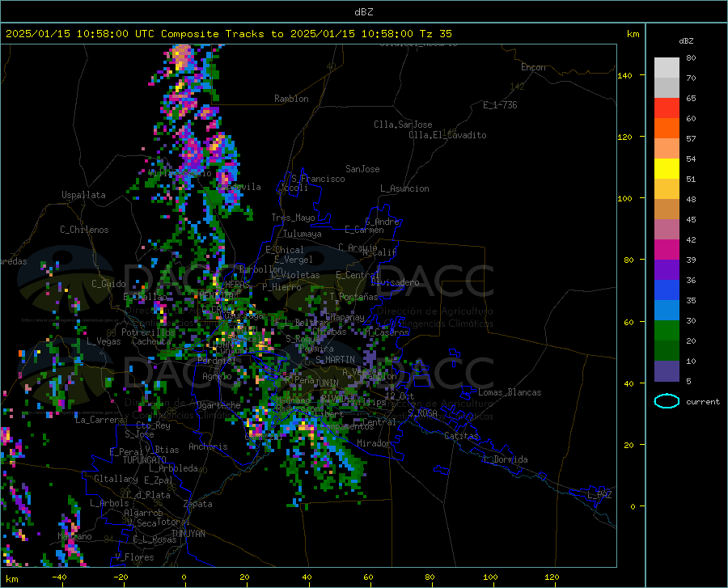Click the E_1-736 map label
The height and width of the screenshot is (588, 728).
click(500, 105)
